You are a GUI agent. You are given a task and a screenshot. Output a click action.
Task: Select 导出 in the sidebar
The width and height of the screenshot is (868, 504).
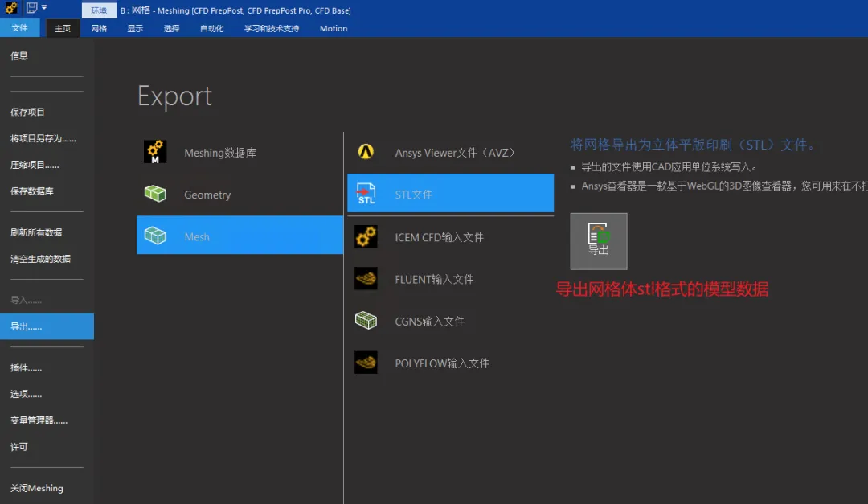pos(47,326)
